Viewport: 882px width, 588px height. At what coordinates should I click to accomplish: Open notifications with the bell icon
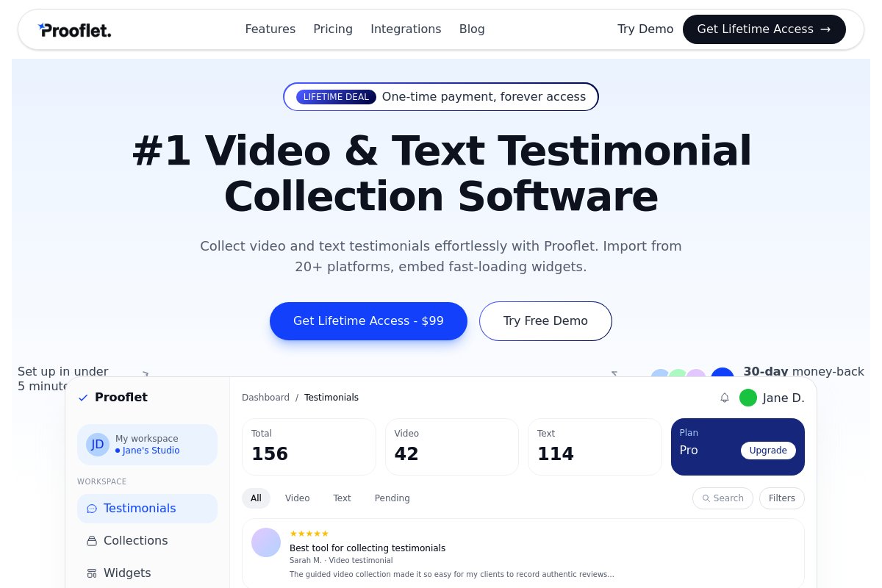pos(725,398)
